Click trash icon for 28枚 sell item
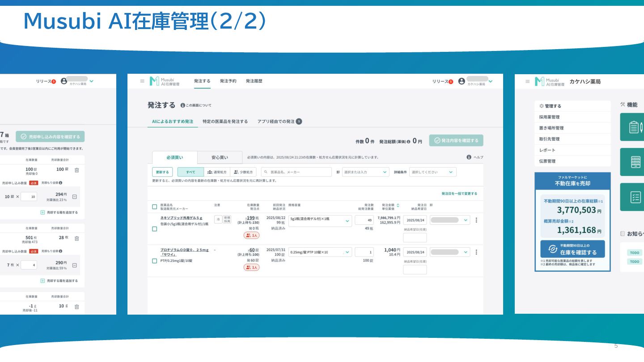The image size is (644, 362). coord(76,239)
